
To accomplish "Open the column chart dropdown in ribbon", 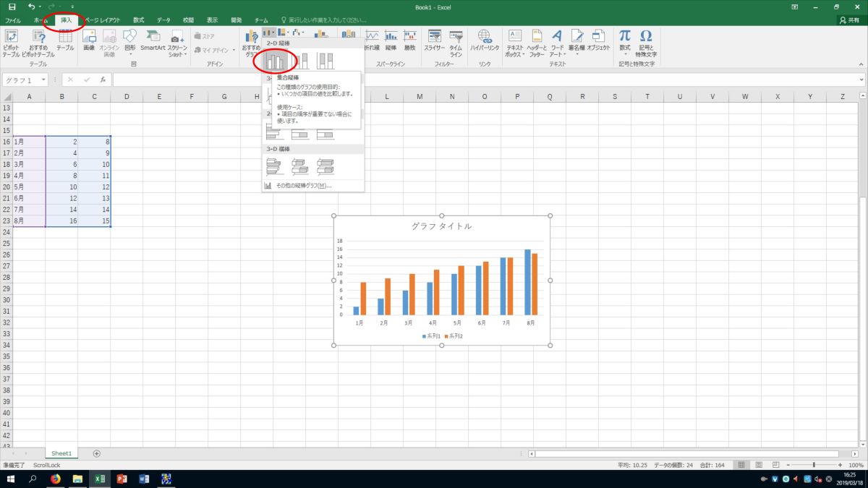I will pos(269,33).
